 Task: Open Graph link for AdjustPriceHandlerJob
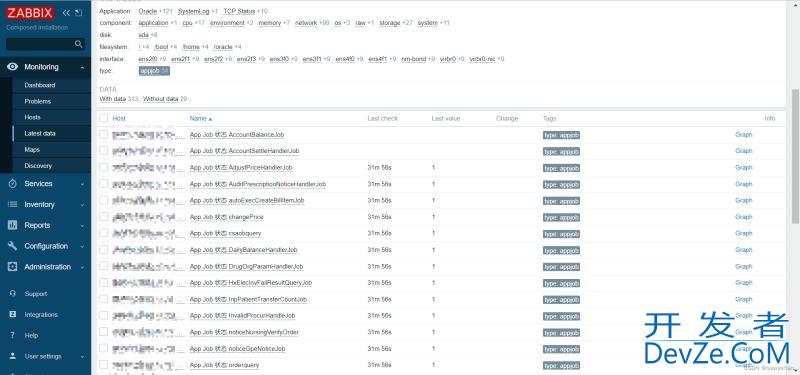[x=743, y=167]
